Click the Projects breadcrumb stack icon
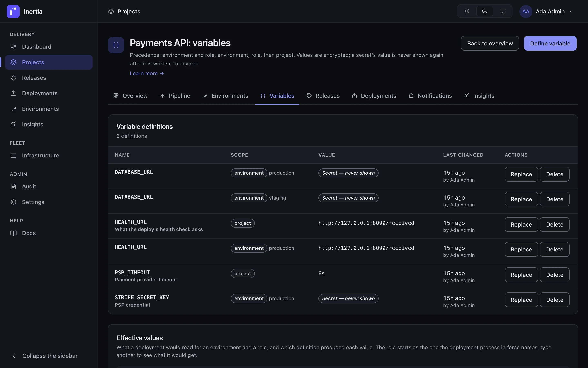 [x=111, y=11]
